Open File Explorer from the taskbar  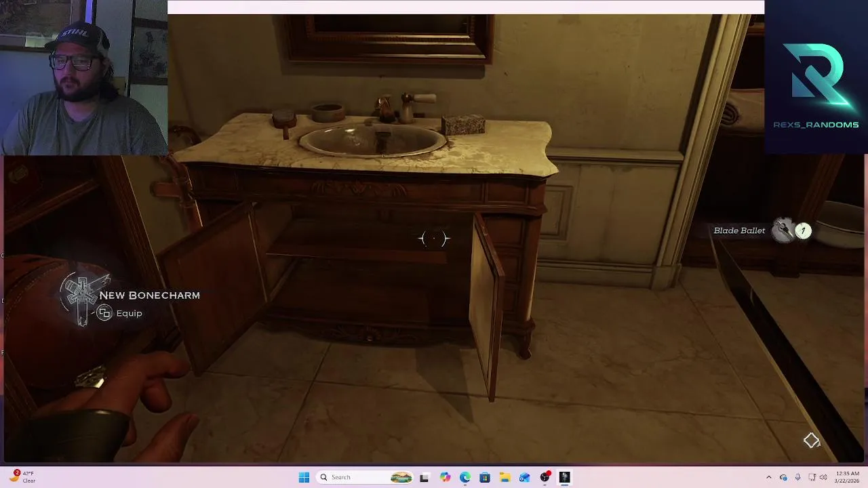pos(505,477)
